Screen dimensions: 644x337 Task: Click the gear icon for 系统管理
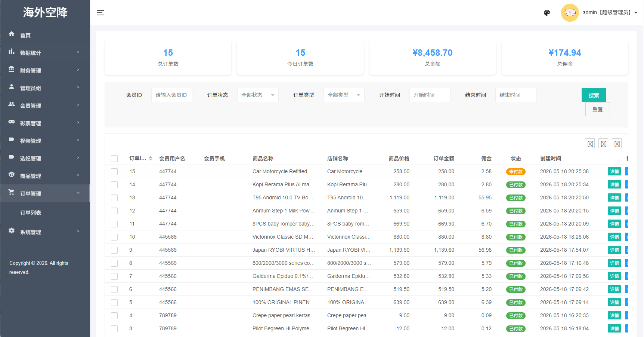[12, 231]
